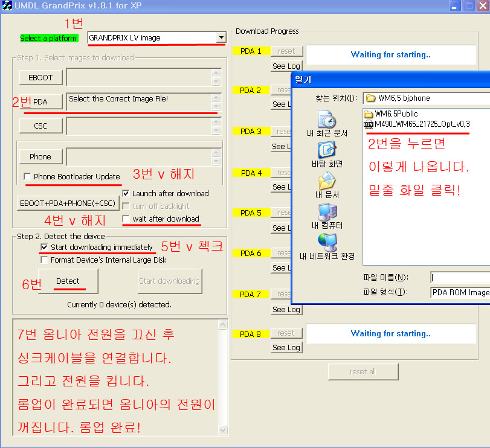Image resolution: width=490 pixels, height=448 pixels.
Task: Click the Start downloading button
Action: [170, 281]
